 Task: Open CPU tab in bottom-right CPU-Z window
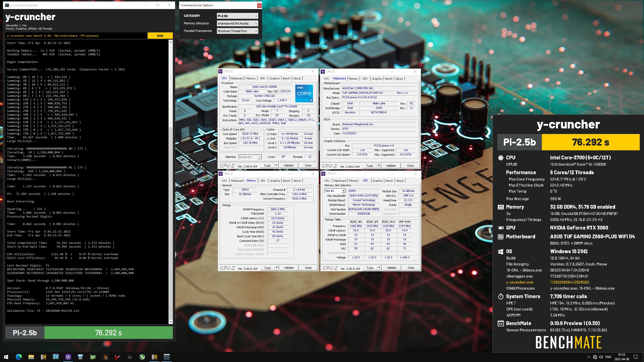327,181
